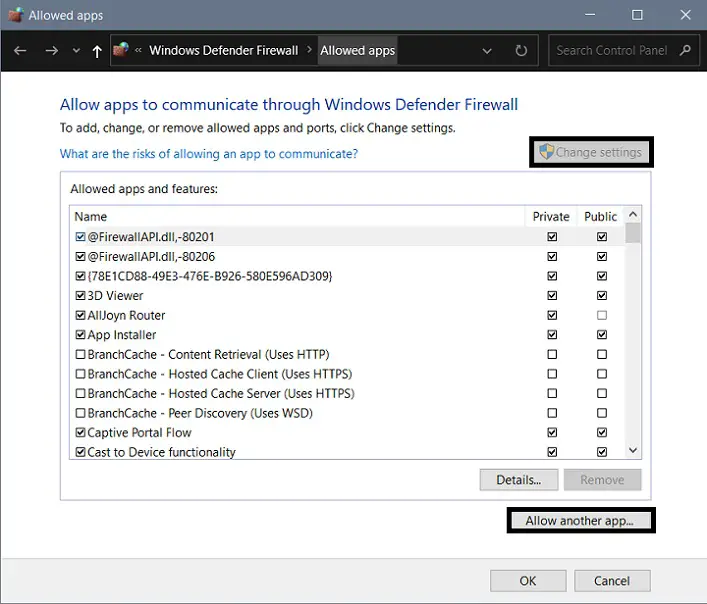
Task: Open recent locations dropdown chevron
Action: [x=76, y=50]
